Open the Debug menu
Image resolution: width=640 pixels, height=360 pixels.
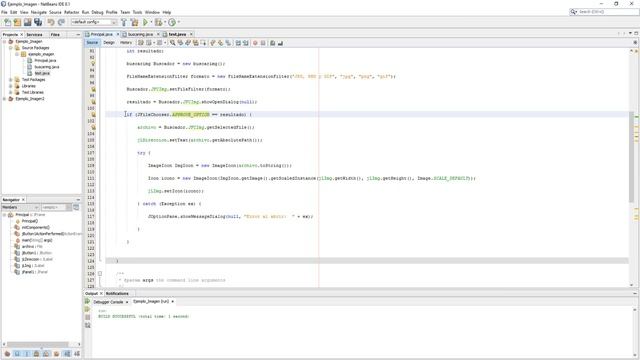pyautogui.click(x=97, y=12)
